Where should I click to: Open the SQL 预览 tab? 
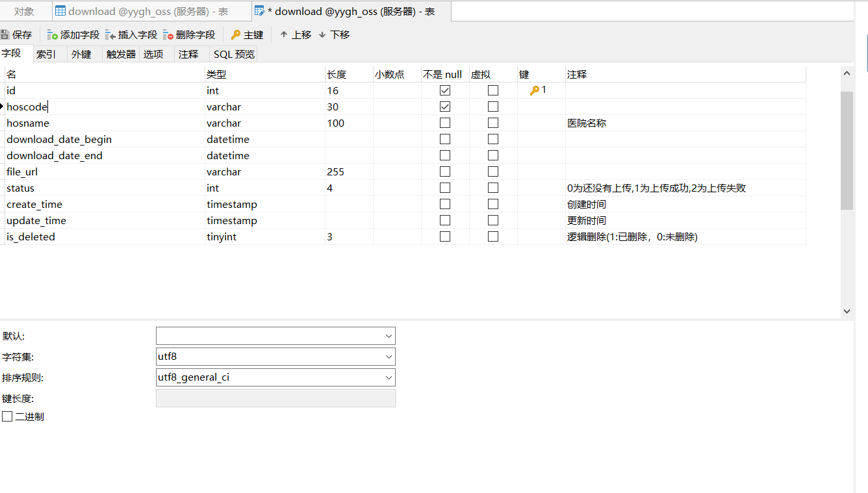(x=234, y=55)
